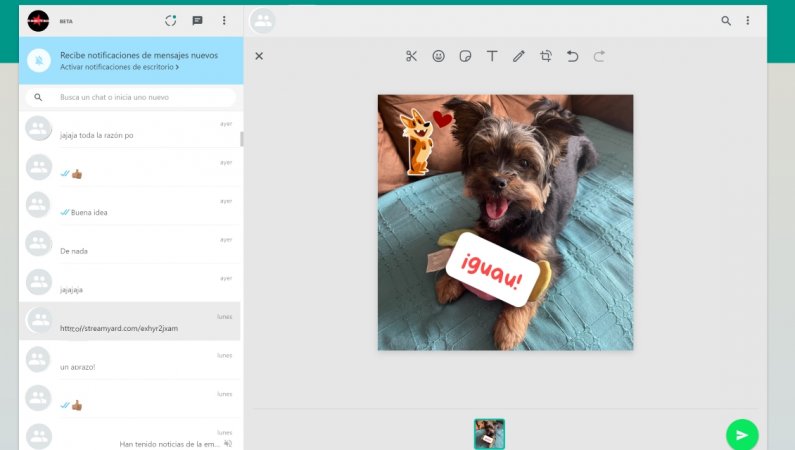Open the 'un abrazo!' chat
The height and width of the screenshot is (450, 795).
[130, 360]
